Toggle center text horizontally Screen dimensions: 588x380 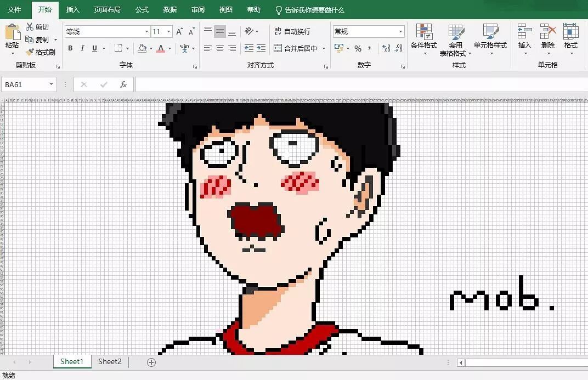click(x=220, y=48)
